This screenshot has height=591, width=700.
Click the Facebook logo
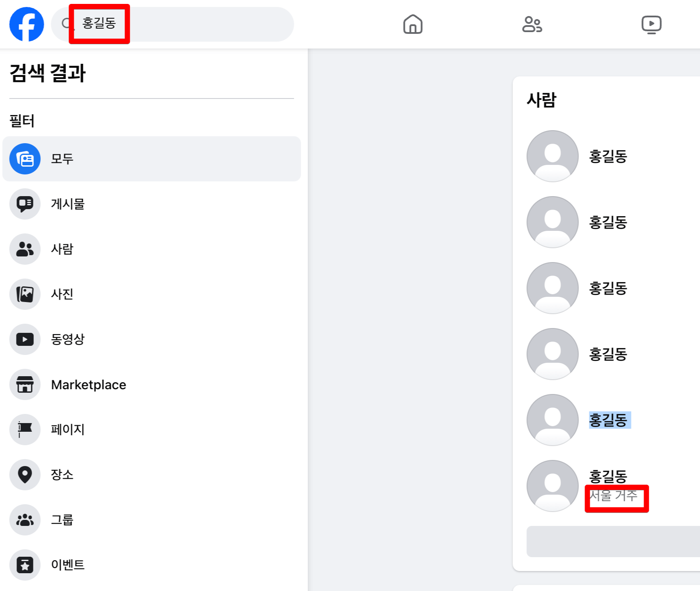click(x=26, y=25)
